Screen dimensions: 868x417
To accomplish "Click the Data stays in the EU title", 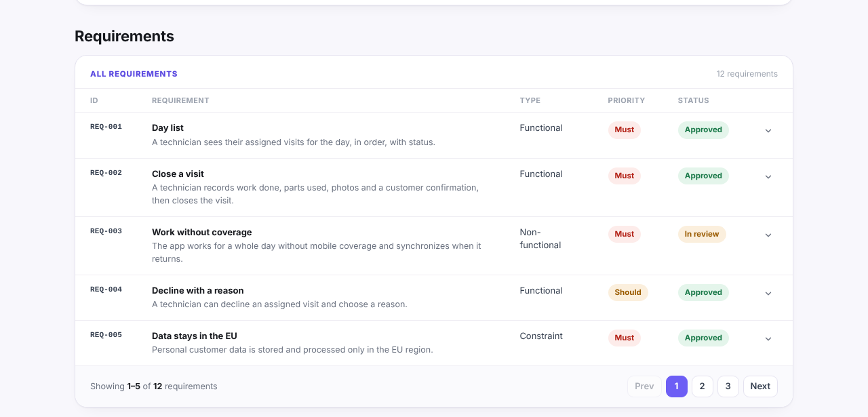I will 195,336.
